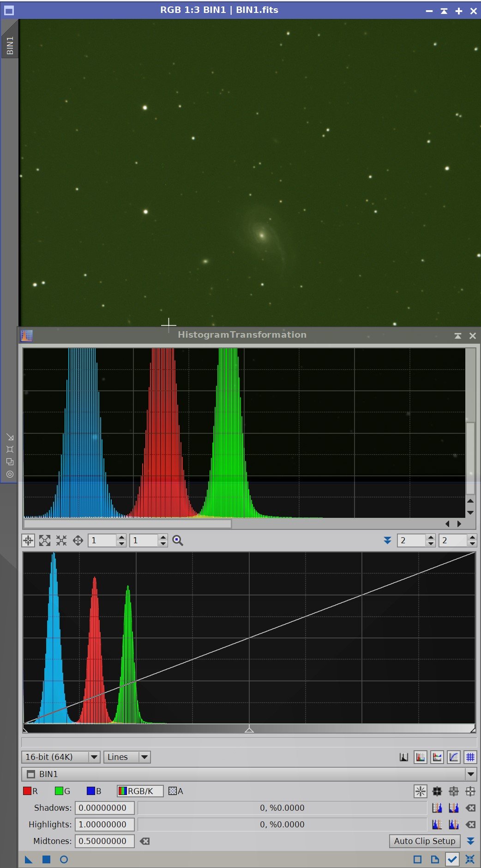Click the Shadows value input field
481x868 pixels.
[x=105, y=808]
